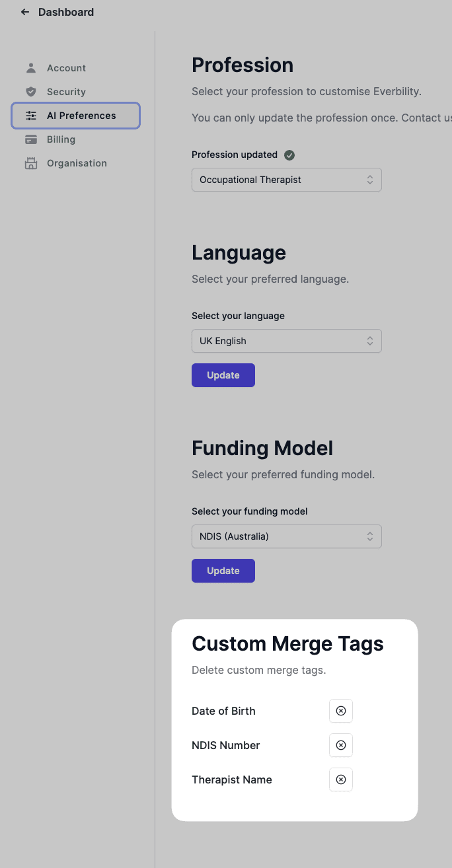
Task: Select the Security shield icon
Action: point(31,91)
